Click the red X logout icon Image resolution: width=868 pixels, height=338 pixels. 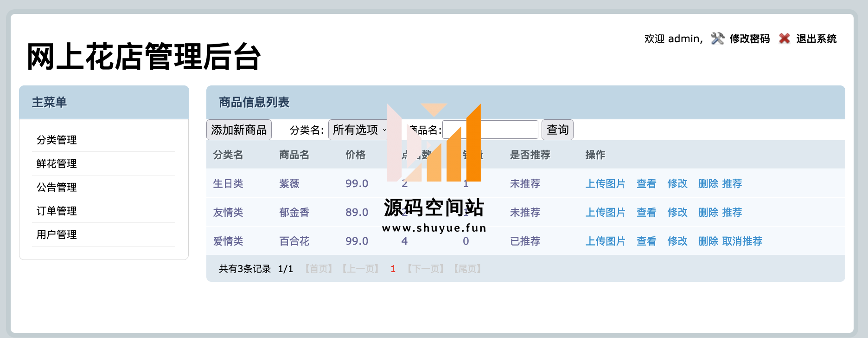(785, 39)
